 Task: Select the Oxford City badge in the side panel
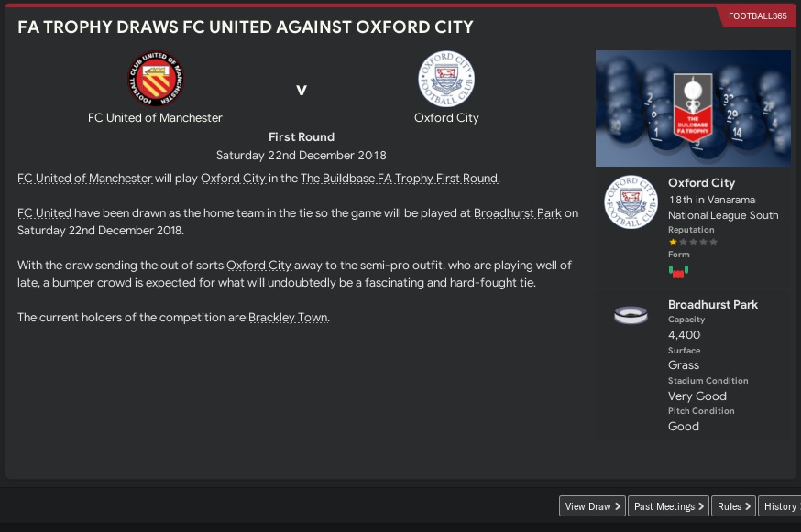pos(631,201)
